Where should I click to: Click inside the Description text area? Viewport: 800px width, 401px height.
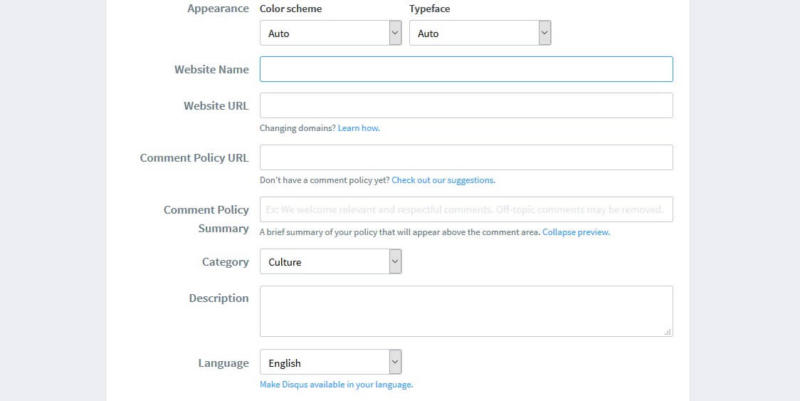coord(466,311)
